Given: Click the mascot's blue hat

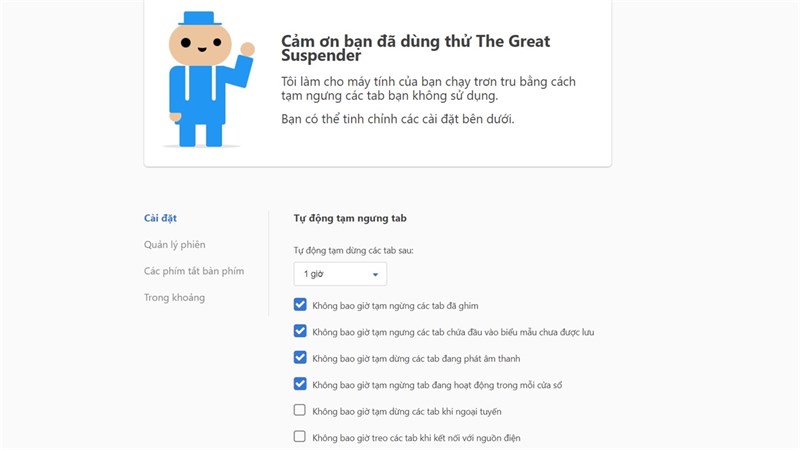Looking at the screenshot, I should 200,19.
